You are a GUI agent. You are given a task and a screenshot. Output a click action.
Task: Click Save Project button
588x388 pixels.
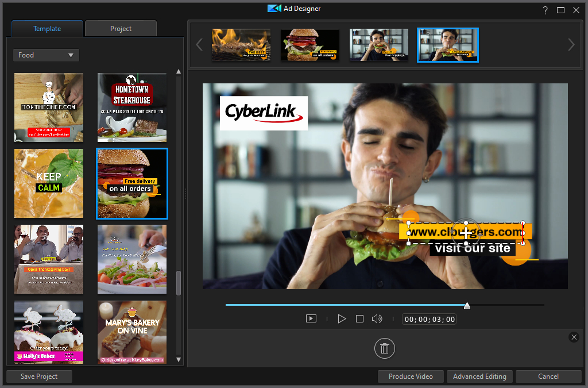coord(39,377)
